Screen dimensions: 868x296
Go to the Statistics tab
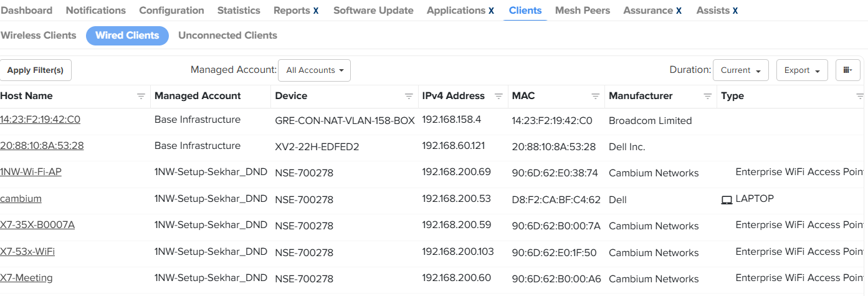pyautogui.click(x=239, y=11)
